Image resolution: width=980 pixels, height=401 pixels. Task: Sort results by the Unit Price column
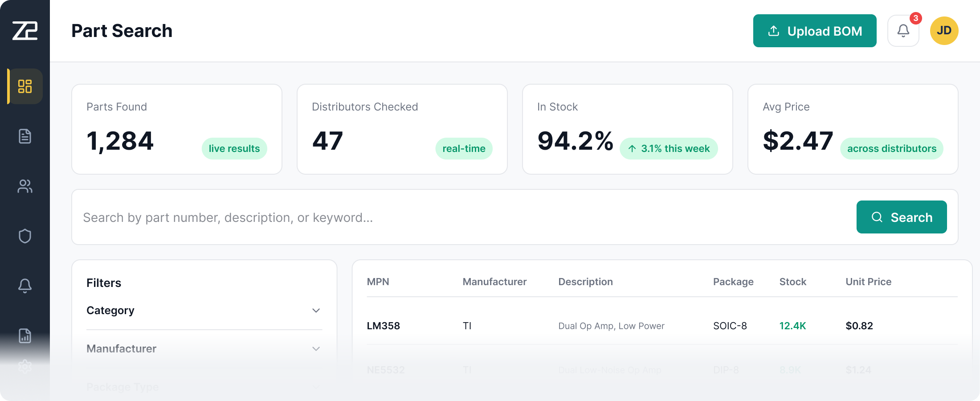coord(868,282)
